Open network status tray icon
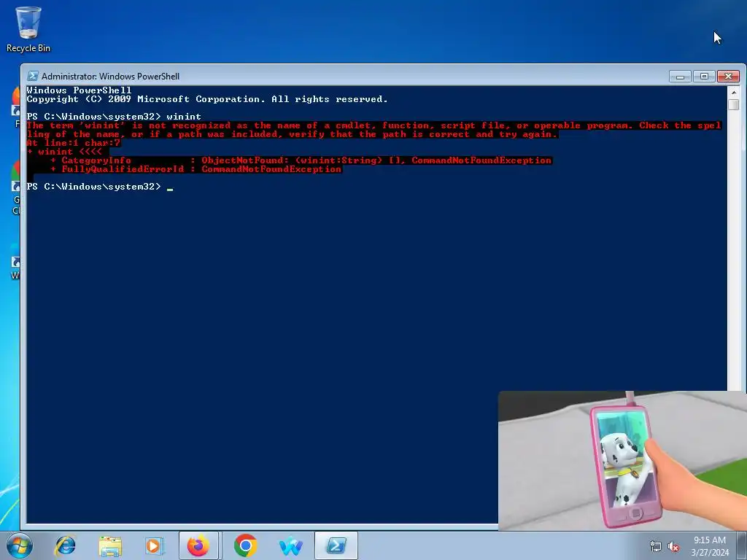Screen dimensions: 747x560 (656, 546)
